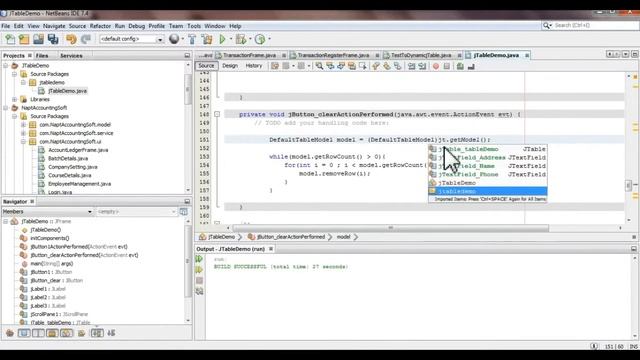The width and height of the screenshot is (640, 360).
Task: Open the empty filter combo in Navigator
Action: 136,211
